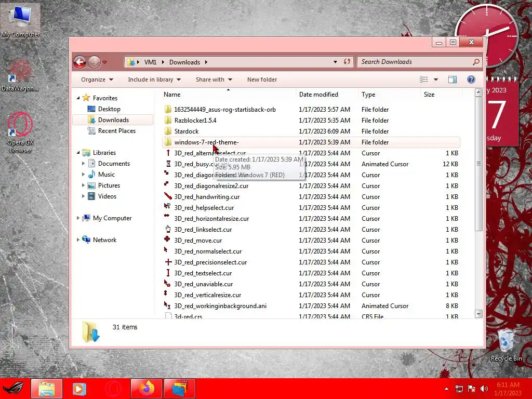Image resolution: width=532 pixels, height=399 pixels.
Task: Click the blue Help icon
Action: (471, 79)
